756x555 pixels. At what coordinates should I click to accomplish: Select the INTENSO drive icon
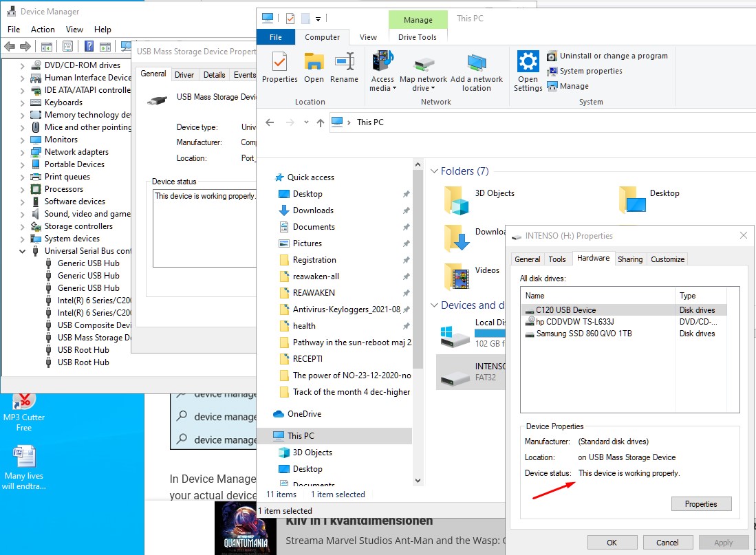click(x=455, y=378)
